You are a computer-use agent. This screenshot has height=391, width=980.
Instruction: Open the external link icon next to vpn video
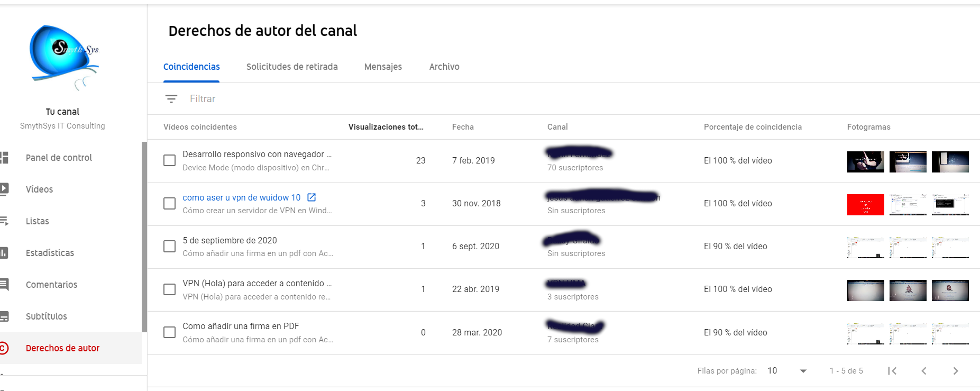(x=312, y=197)
